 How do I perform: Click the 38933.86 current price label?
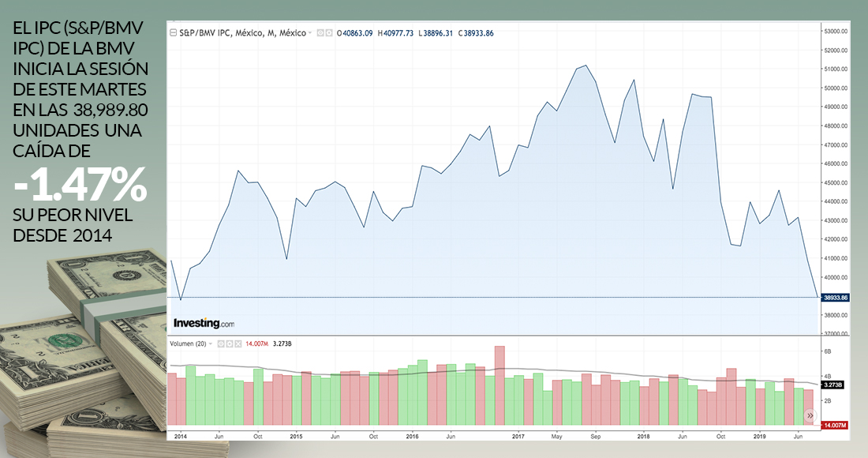pos(833,298)
